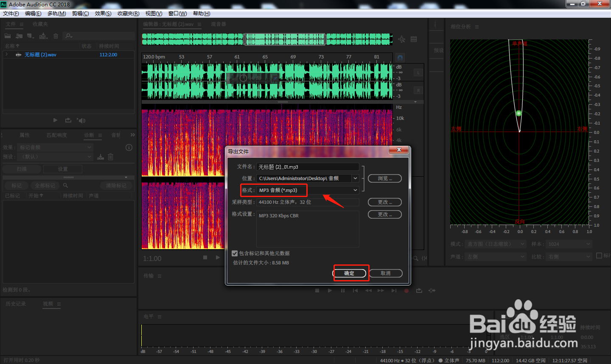611x364 pixels.
Task: Click the Files panel menu icon next to 文件
Action: 22,24
